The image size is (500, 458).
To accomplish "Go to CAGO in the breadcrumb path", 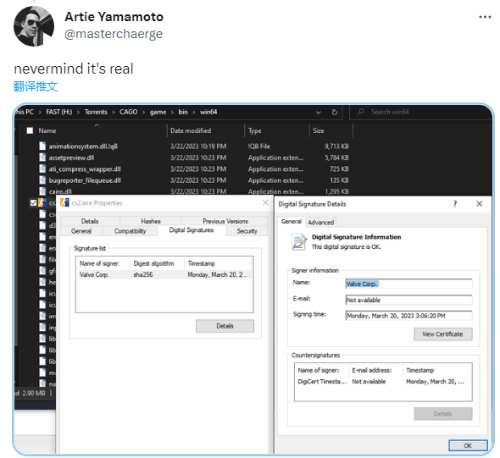I will (x=128, y=112).
